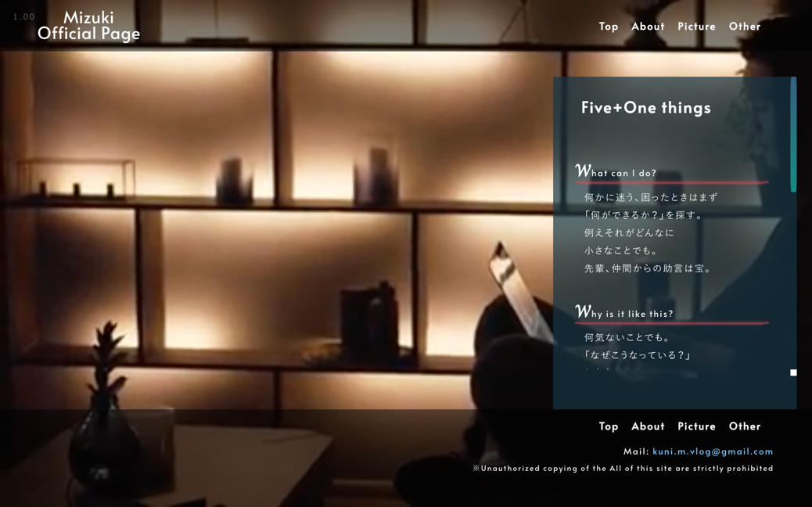
Task: Click the 'What can I do?' heading
Action: [x=616, y=171]
